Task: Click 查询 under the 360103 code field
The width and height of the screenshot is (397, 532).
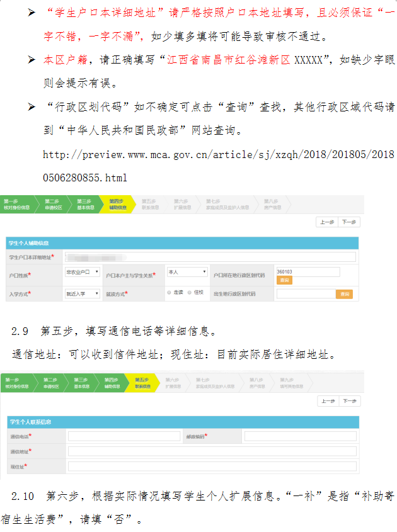Action: click(284, 280)
